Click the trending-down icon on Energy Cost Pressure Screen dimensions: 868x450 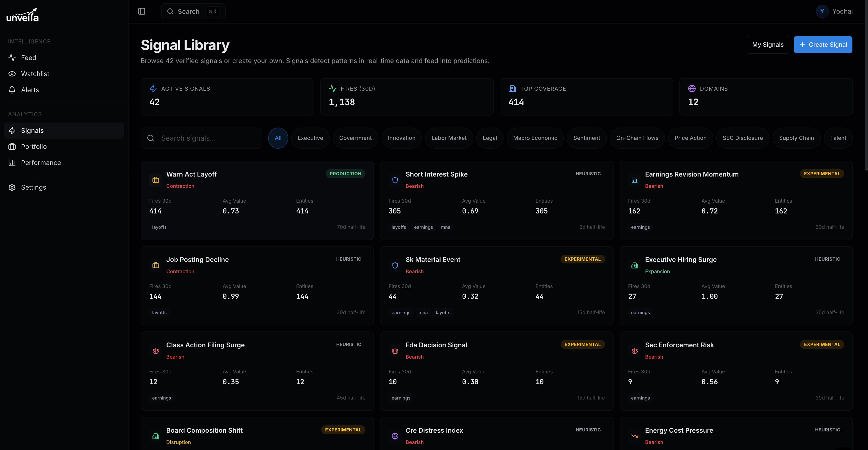pyautogui.click(x=634, y=436)
